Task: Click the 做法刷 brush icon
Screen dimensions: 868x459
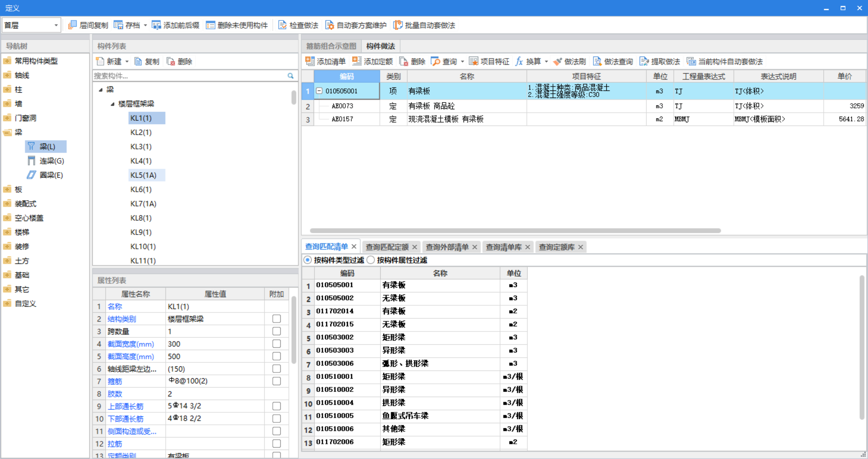Action: click(557, 61)
